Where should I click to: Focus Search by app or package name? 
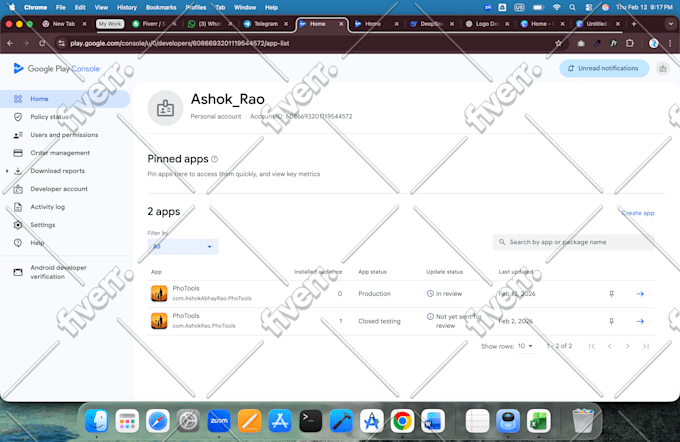pyautogui.click(x=573, y=242)
